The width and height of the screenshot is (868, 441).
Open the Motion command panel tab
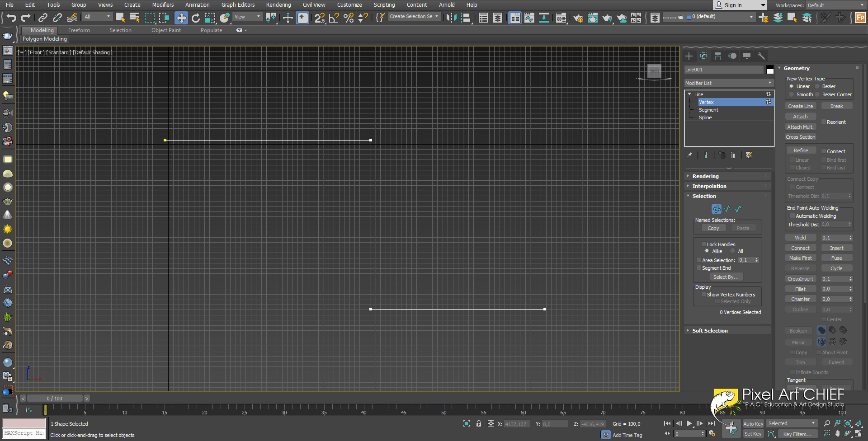pos(732,56)
